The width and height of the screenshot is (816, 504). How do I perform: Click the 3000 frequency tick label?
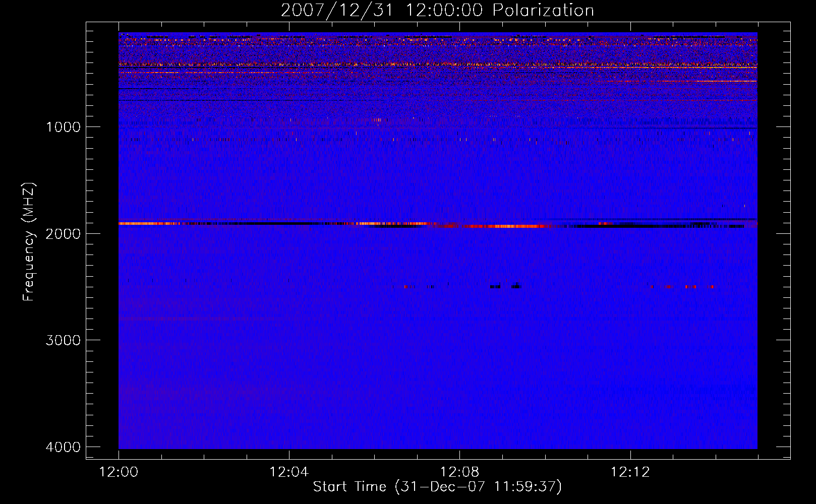click(x=63, y=340)
